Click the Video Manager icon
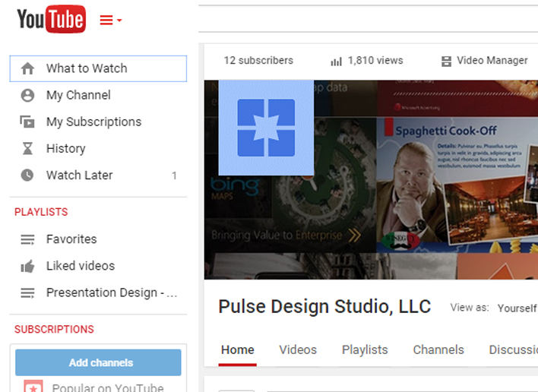Screen dimensions: 538x392 click(x=446, y=62)
